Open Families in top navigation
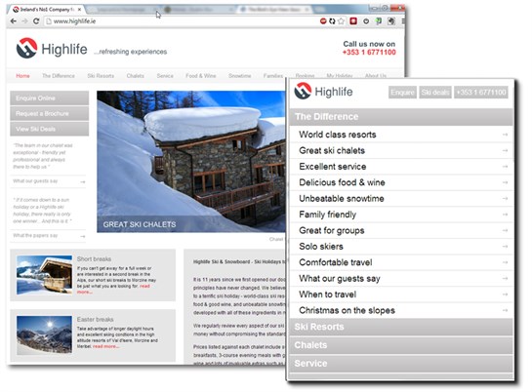Image resolution: width=532 pixels, height=392 pixels. 273,75
